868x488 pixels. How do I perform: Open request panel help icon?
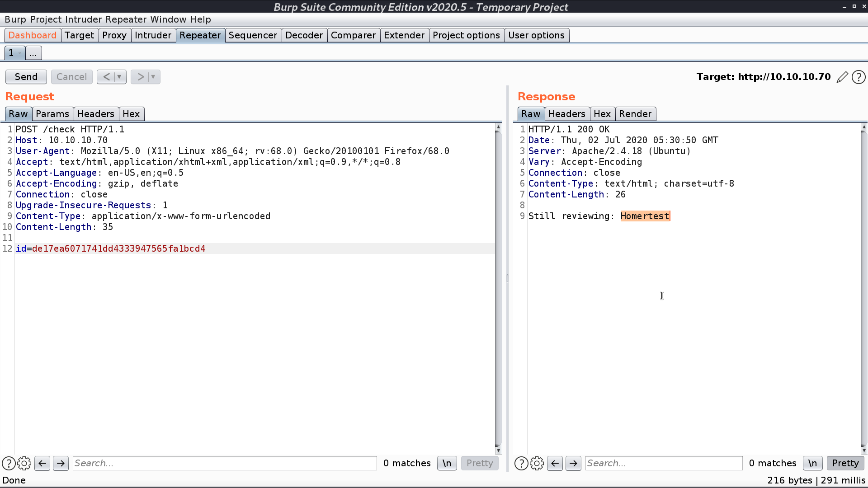pyautogui.click(x=9, y=463)
